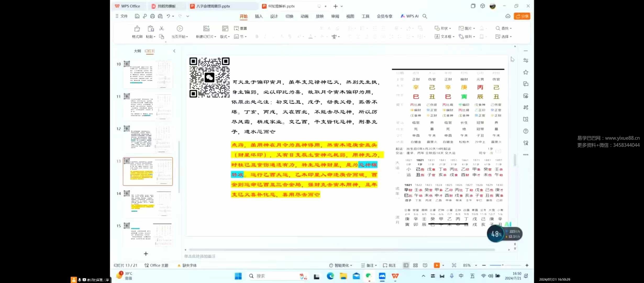Switch to the 插入 (Insert) ribbon tab

(258, 16)
